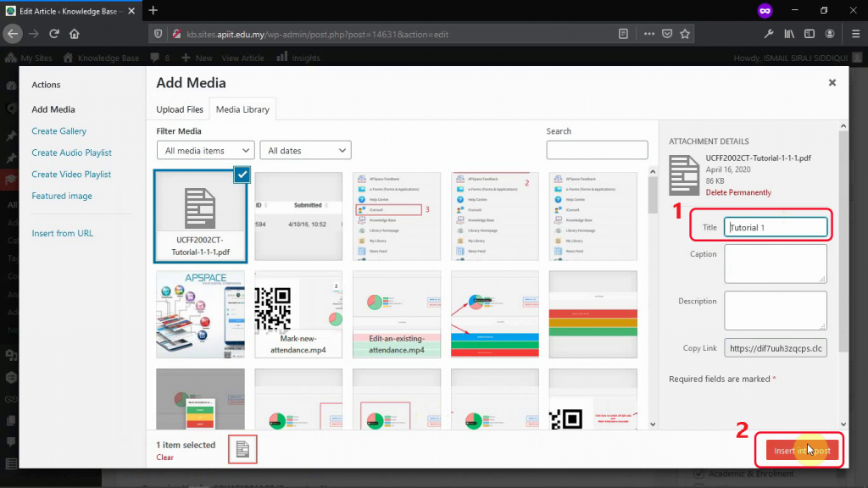Click Featured image link
This screenshot has width=868, height=488.
click(x=61, y=196)
